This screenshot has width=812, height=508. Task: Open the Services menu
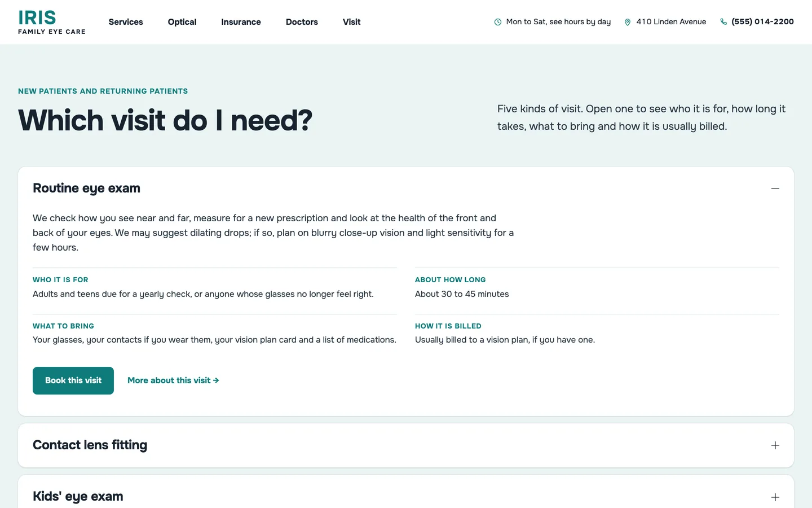(126, 22)
